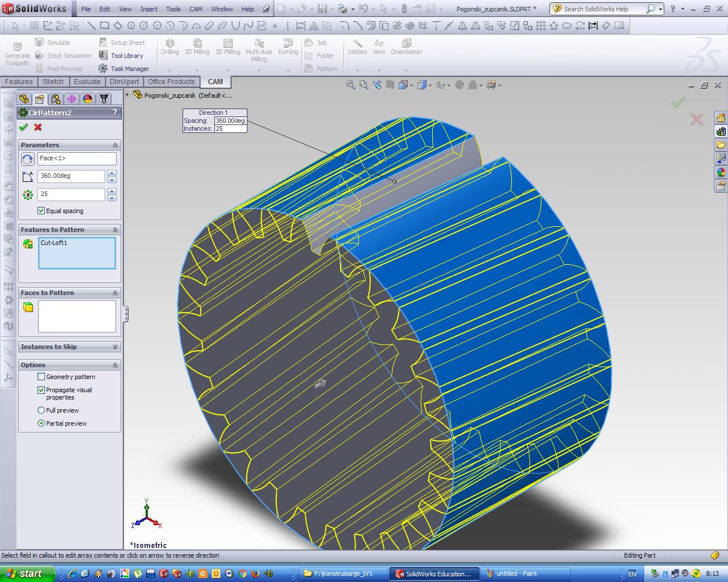Select the Rectangle sketch tool
The width and height of the screenshot is (728, 582).
pyautogui.click(x=105, y=26)
